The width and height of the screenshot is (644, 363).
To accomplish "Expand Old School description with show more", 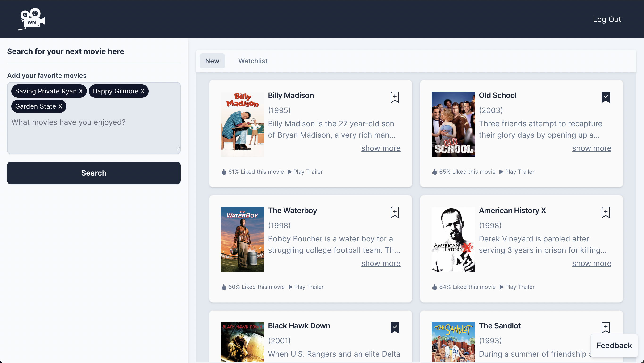I will tap(592, 148).
